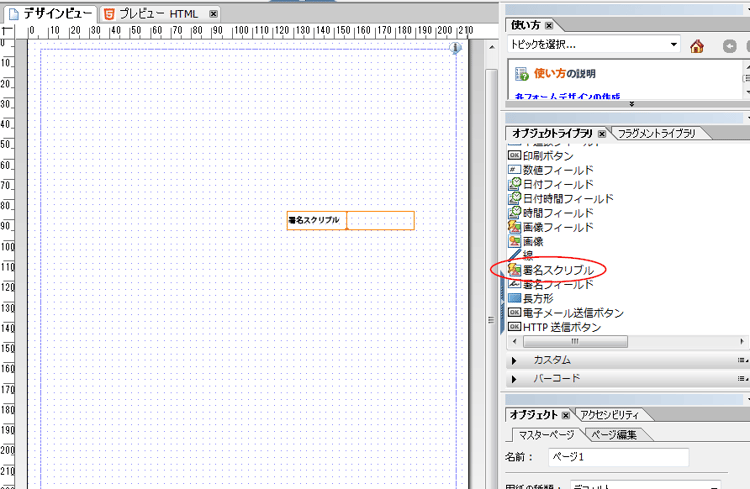This screenshot has height=489, width=750.
Task: Click the 名前 input field with ページ1
Action: 618,457
